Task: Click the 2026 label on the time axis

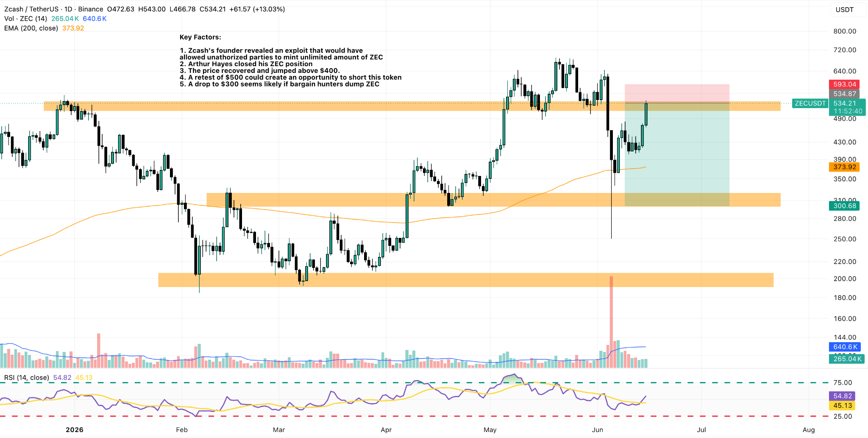Action: click(75, 430)
